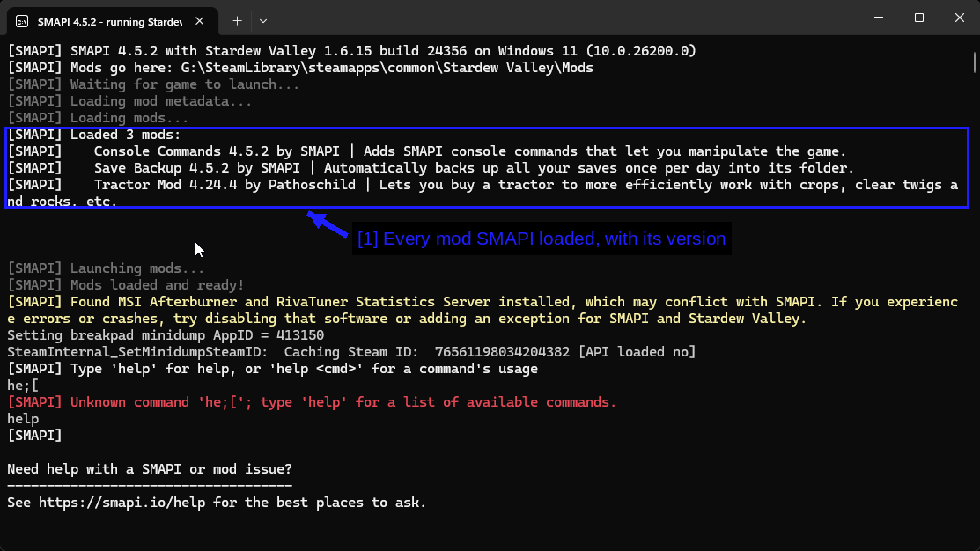Image resolution: width=980 pixels, height=551 pixels.
Task: Click 'Need help with a SMAPI or mod issue?'
Action: 150,469
